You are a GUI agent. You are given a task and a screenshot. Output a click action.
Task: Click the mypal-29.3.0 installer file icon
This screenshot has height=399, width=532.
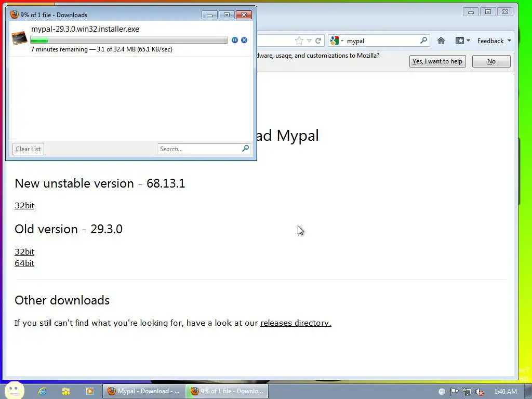19,38
